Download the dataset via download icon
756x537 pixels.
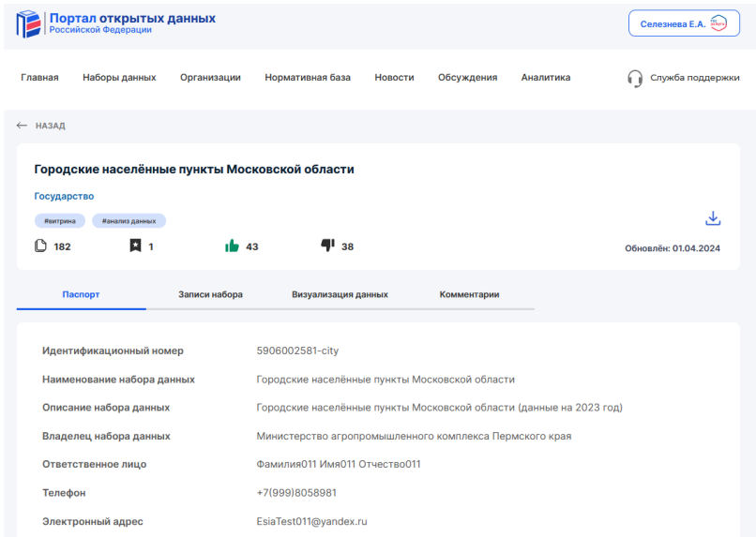click(x=712, y=218)
